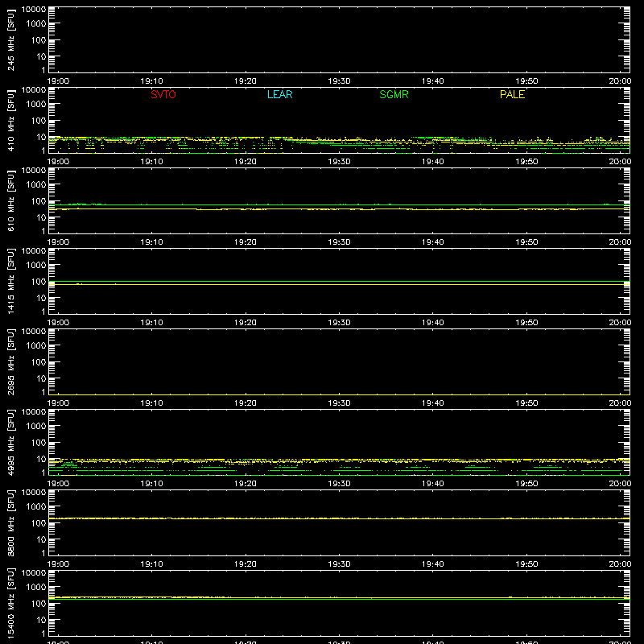Screen dimensions: 644x644
Task: Click 19:10 time label below 410 MHz panel
Action: 151,162
